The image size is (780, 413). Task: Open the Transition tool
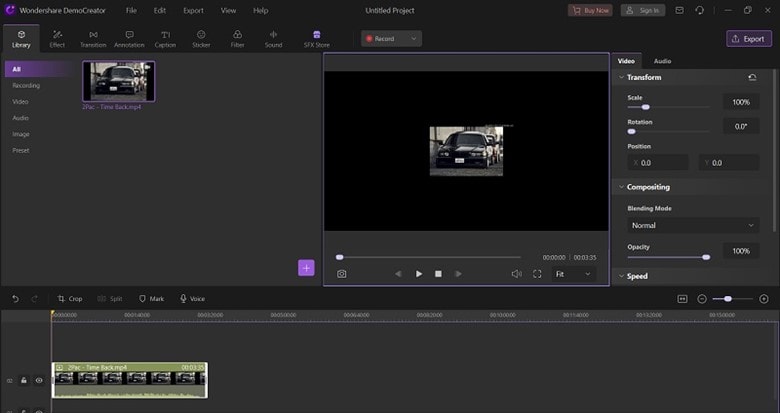93,39
